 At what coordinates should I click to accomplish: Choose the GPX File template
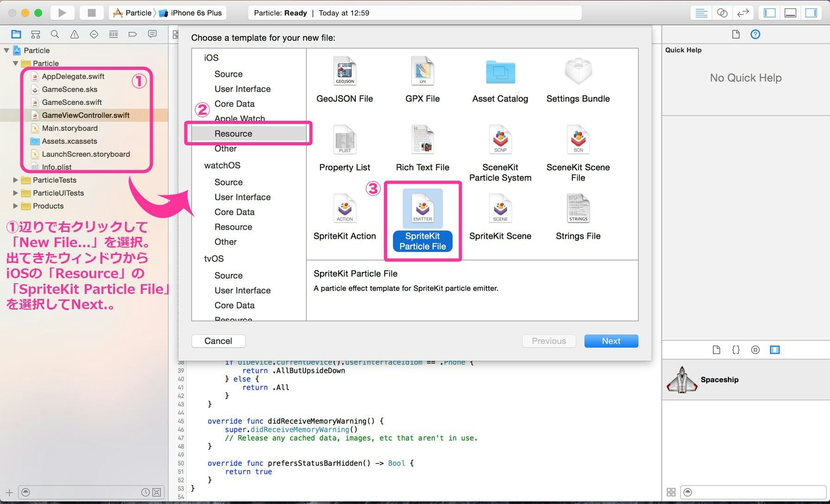(x=422, y=79)
